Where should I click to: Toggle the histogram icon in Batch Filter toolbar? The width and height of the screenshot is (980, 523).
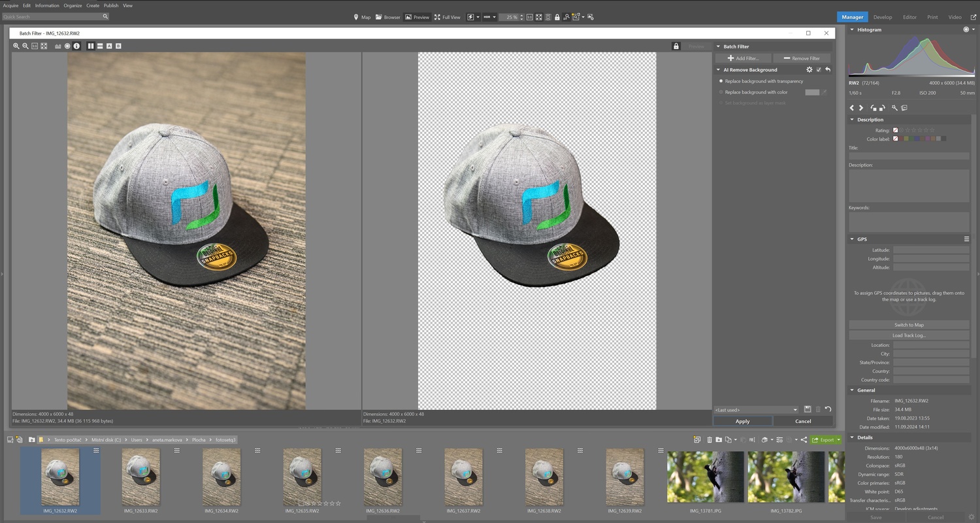click(58, 46)
